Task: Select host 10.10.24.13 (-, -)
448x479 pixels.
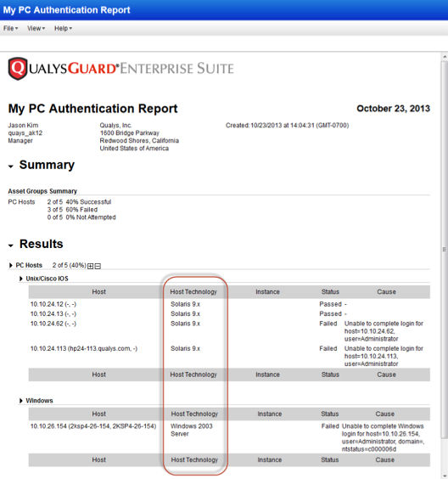Action: [x=53, y=313]
